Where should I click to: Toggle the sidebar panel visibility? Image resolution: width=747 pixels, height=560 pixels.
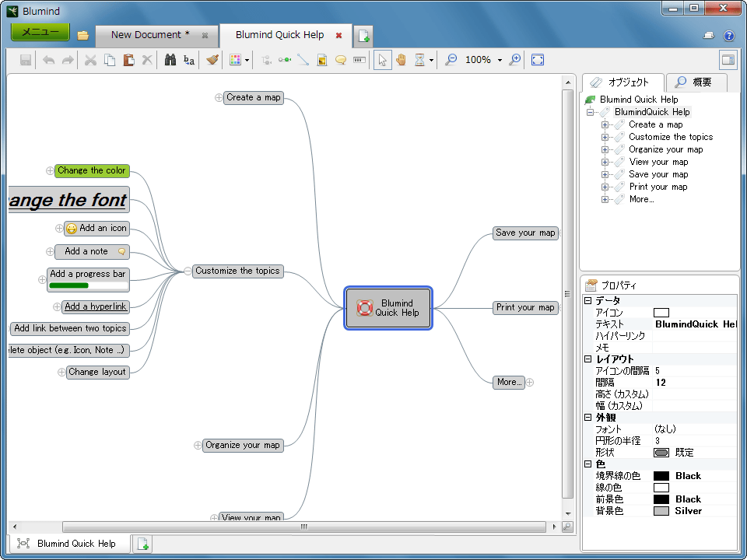click(728, 60)
